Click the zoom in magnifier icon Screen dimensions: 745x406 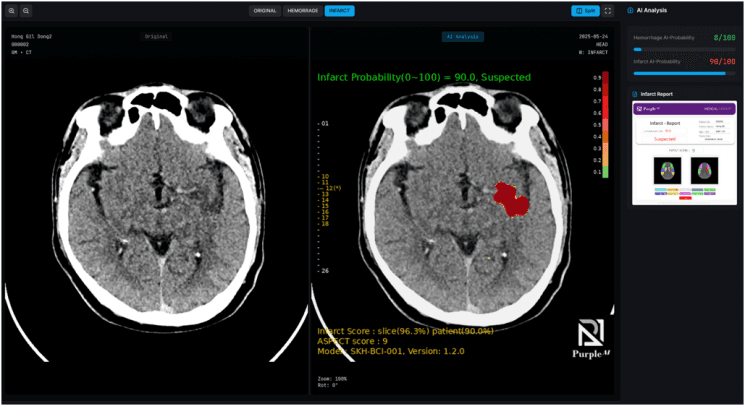(x=11, y=11)
